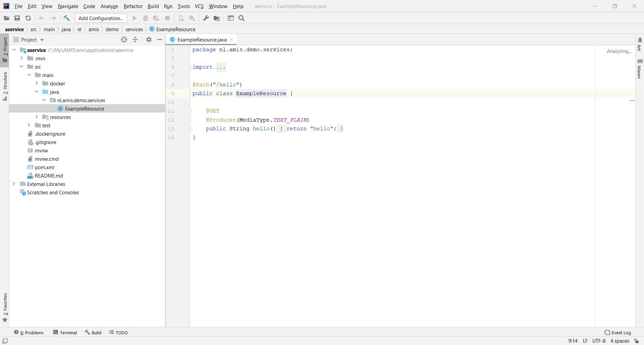Open Project panel gear settings

click(149, 40)
